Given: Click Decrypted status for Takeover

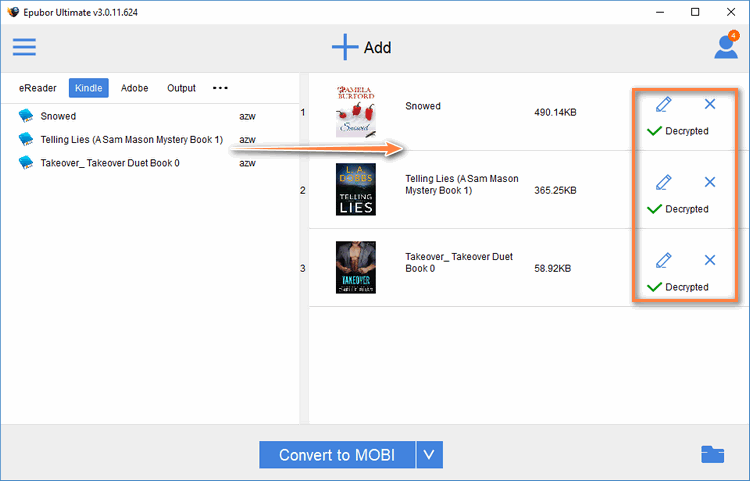Looking at the screenshot, I should (677, 287).
